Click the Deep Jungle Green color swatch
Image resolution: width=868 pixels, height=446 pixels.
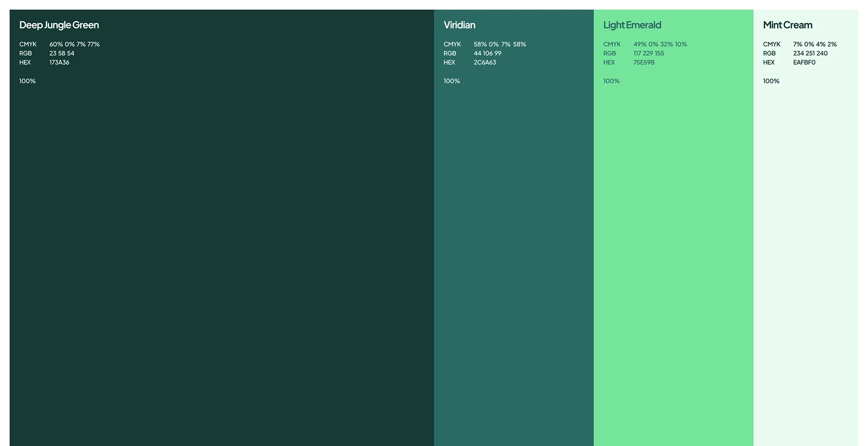coord(222,228)
